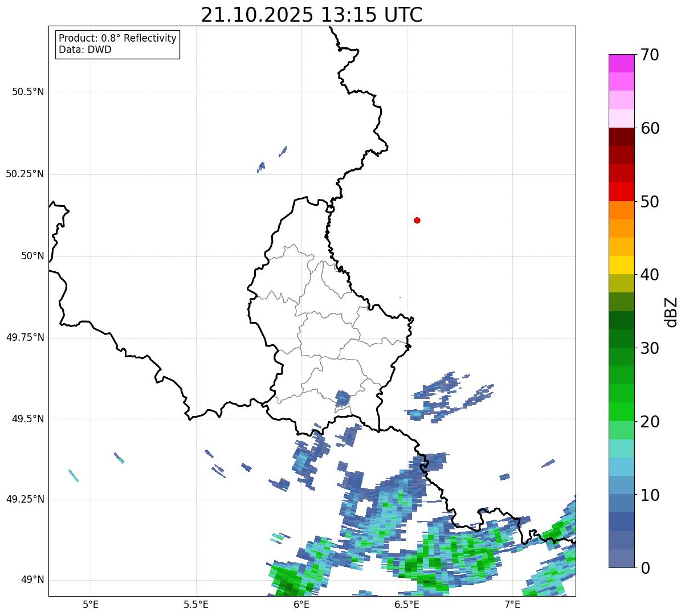Click the red location marker dot
Viewport: 685px width, 616px height.
click(x=417, y=220)
